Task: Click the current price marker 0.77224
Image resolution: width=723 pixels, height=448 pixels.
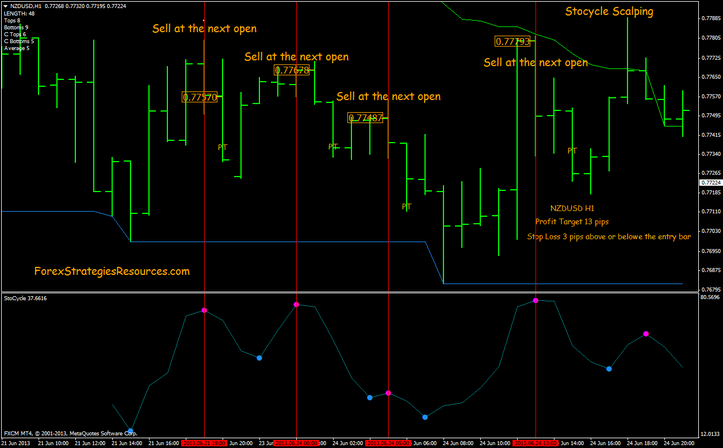Action: click(711, 183)
